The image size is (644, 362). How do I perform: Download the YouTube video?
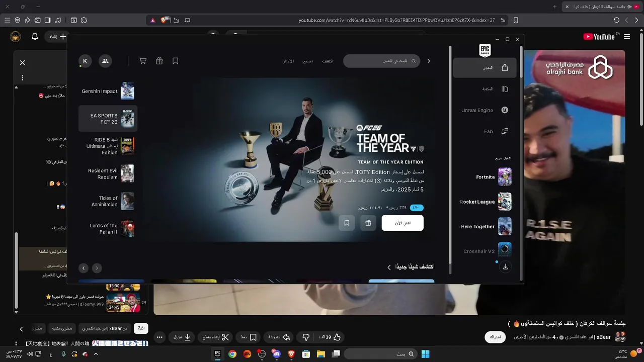(183, 337)
